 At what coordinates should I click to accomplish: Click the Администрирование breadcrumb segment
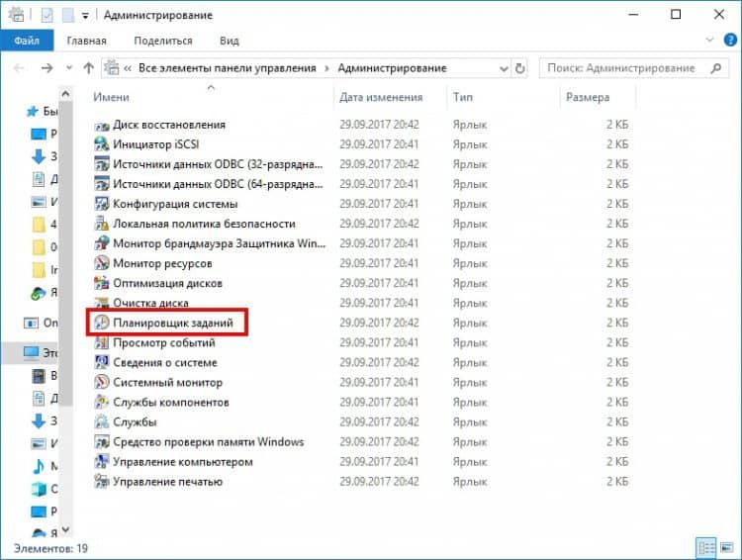click(393, 68)
